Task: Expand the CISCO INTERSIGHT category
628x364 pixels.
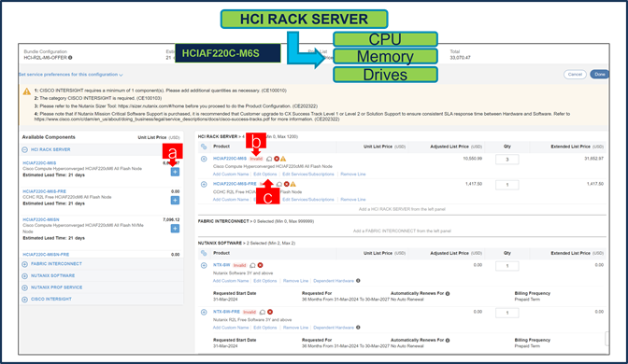Action: [x=25, y=300]
